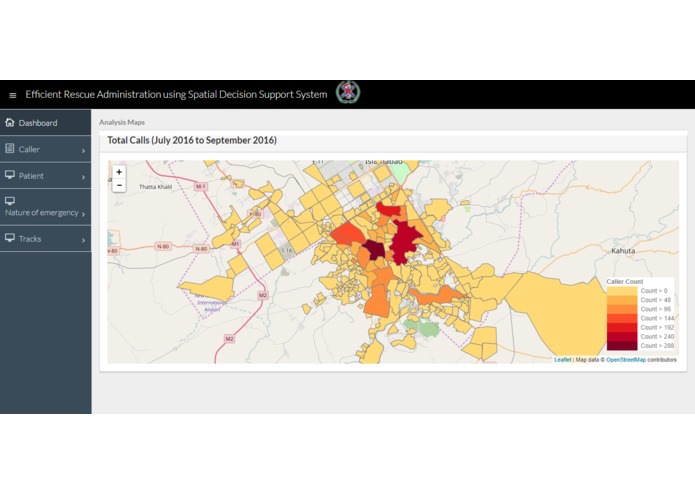Click the Nature of emergency monitor icon
Viewport: 695px width, 494px height.
[x=10, y=201]
